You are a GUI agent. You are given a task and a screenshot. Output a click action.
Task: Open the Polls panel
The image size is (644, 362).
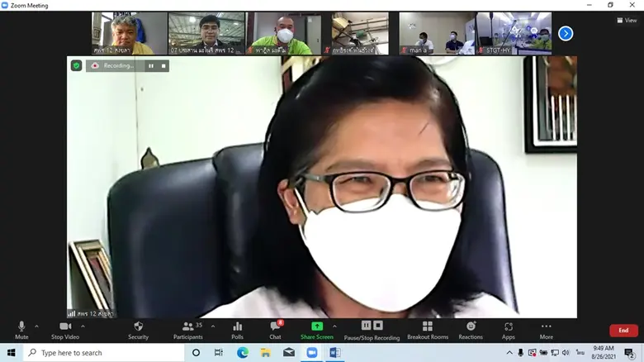click(x=237, y=328)
